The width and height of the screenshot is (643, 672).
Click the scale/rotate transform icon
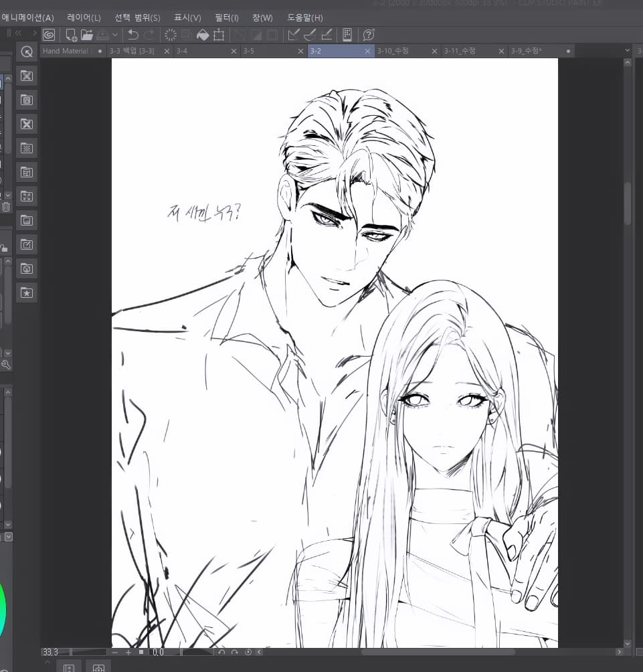[219, 35]
